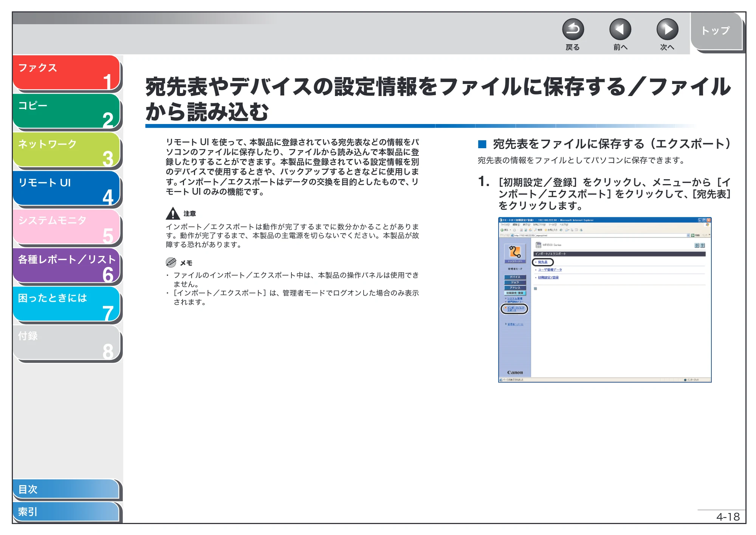Image resolution: width=756 pixels, height=535 pixels.
Task: Click the Remote UI browser screenshot image
Action: (605, 299)
